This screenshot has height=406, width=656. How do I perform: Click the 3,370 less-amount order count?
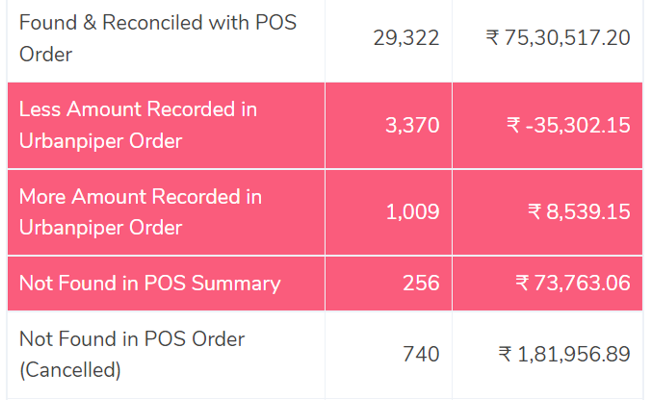coord(412,125)
